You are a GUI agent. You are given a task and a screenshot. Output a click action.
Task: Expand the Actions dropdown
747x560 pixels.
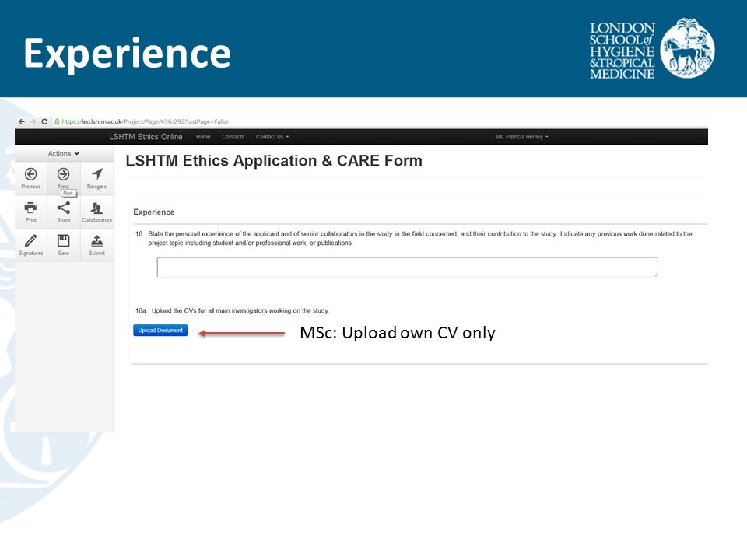click(63, 154)
